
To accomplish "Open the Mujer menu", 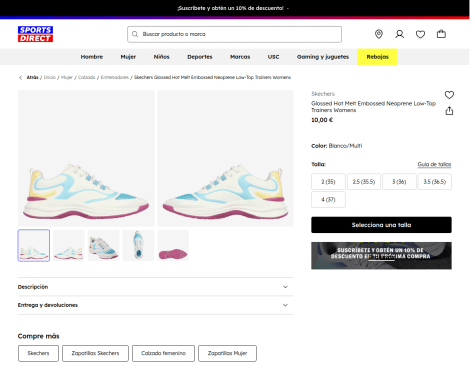I will (x=128, y=57).
